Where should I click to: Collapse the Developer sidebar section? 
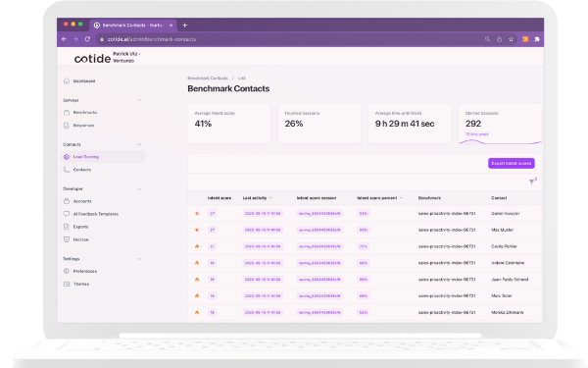139,188
